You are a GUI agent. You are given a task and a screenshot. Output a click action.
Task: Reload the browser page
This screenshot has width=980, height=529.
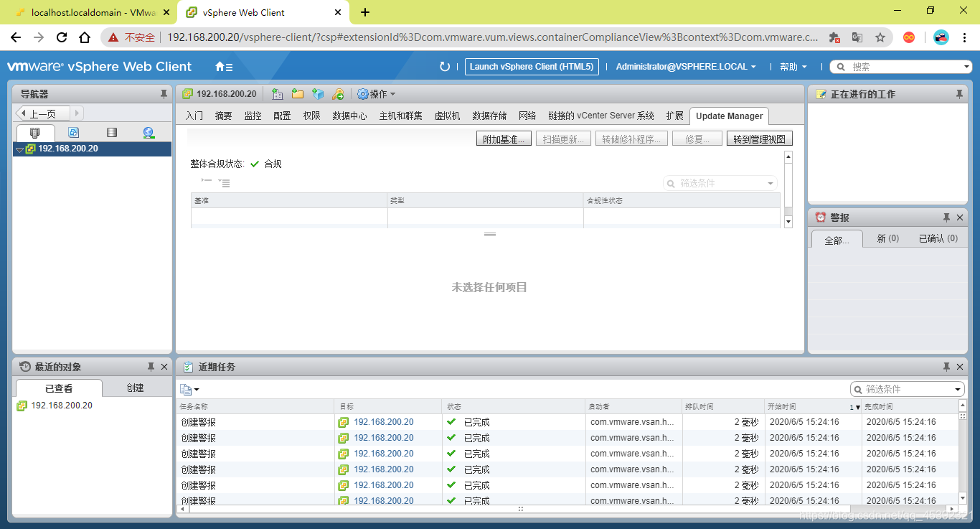tap(62, 37)
